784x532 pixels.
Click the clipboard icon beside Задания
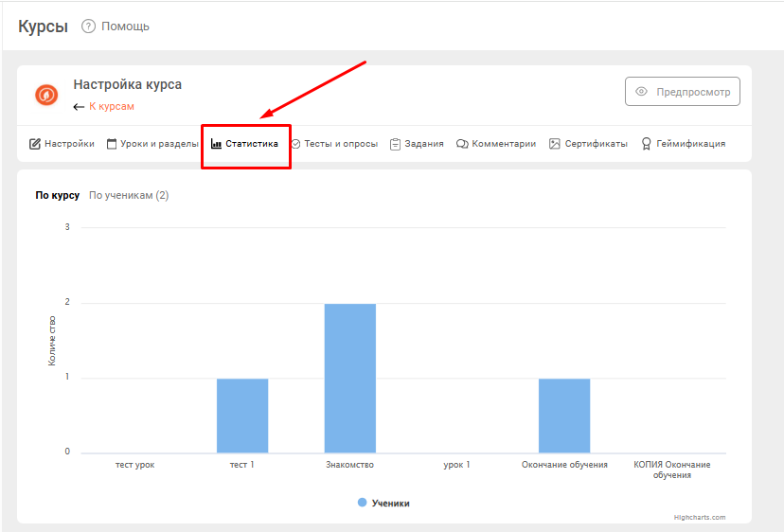point(395,144)
